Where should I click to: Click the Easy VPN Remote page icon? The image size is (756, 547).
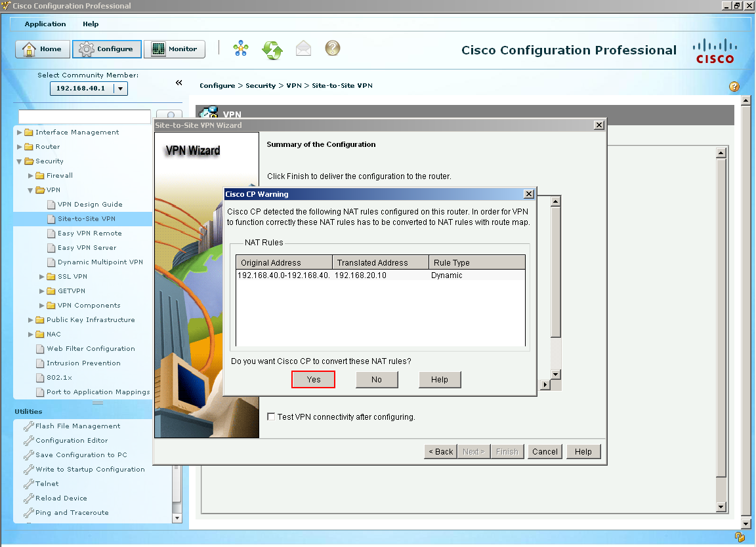[51, 233]
